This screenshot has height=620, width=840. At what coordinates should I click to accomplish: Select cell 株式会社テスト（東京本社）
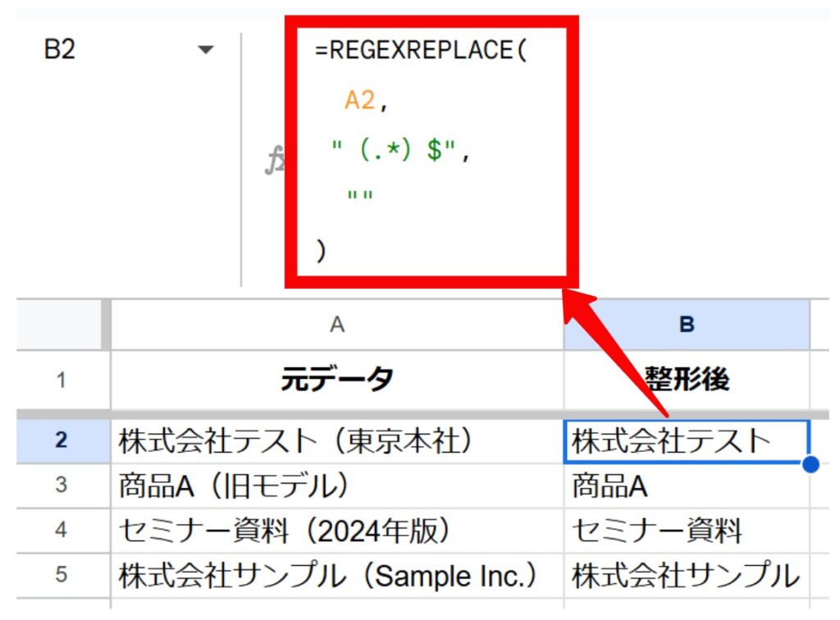click(337, 441)
